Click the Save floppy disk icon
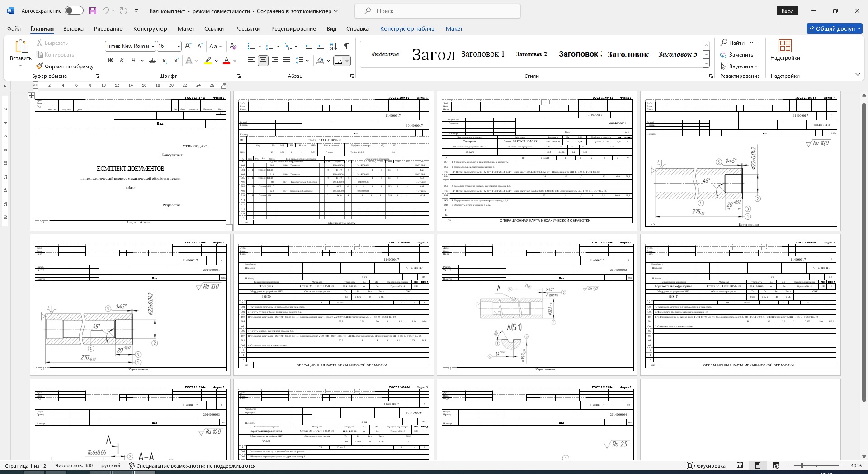The height and width of the screenshot is (474, 868). [92, 11]
